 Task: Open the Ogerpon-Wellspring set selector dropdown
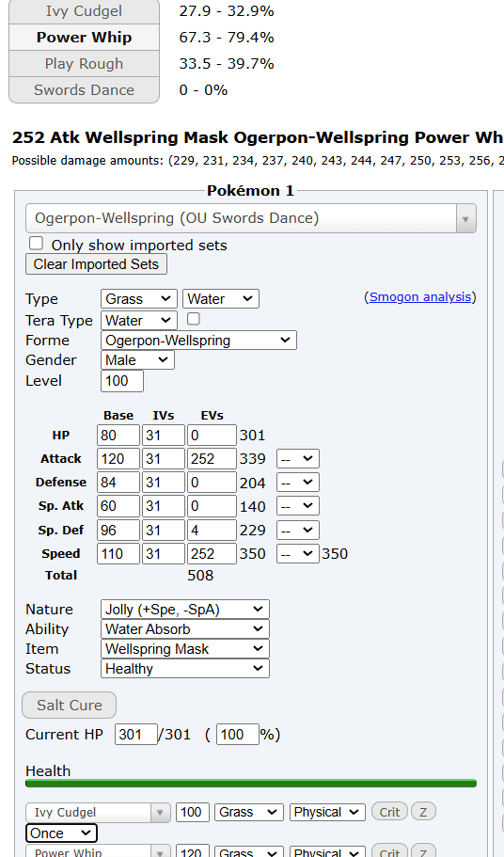(251, 218)
